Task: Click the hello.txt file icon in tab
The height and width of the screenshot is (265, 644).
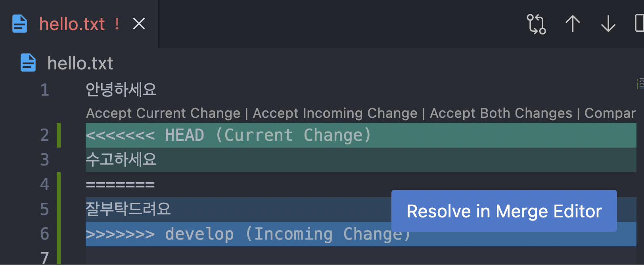Action: 19,24
